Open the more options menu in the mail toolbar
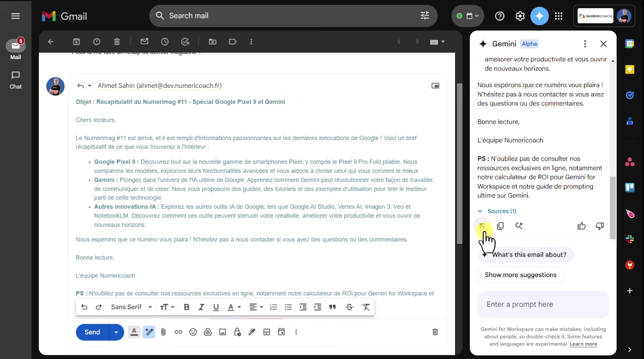 (x=251, y=42)
